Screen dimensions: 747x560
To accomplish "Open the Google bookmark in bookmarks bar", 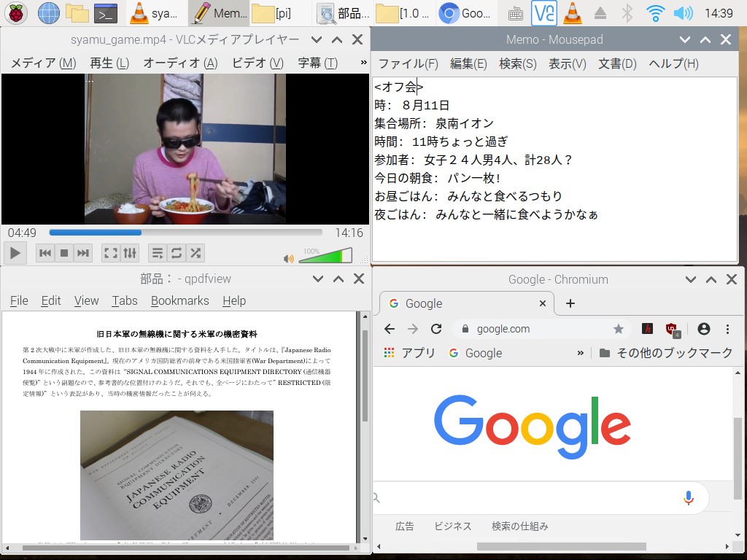I will pyautogui.click(x=476, y=353).
